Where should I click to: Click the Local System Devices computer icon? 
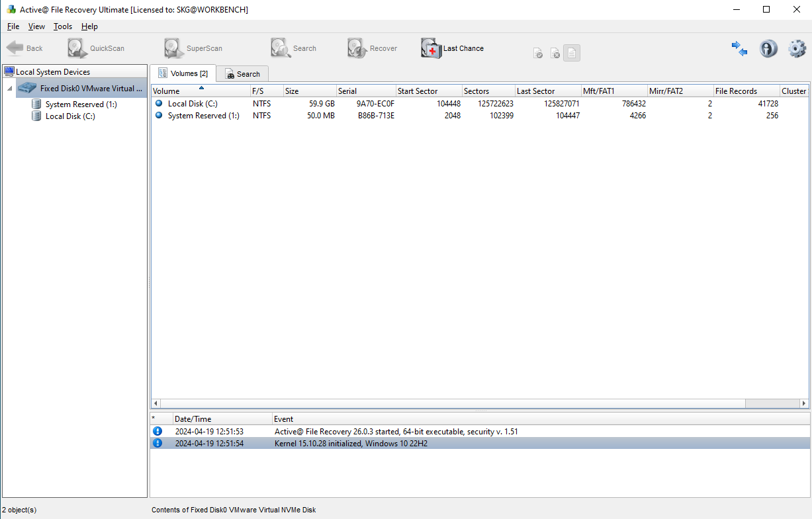tap(9, 71)
